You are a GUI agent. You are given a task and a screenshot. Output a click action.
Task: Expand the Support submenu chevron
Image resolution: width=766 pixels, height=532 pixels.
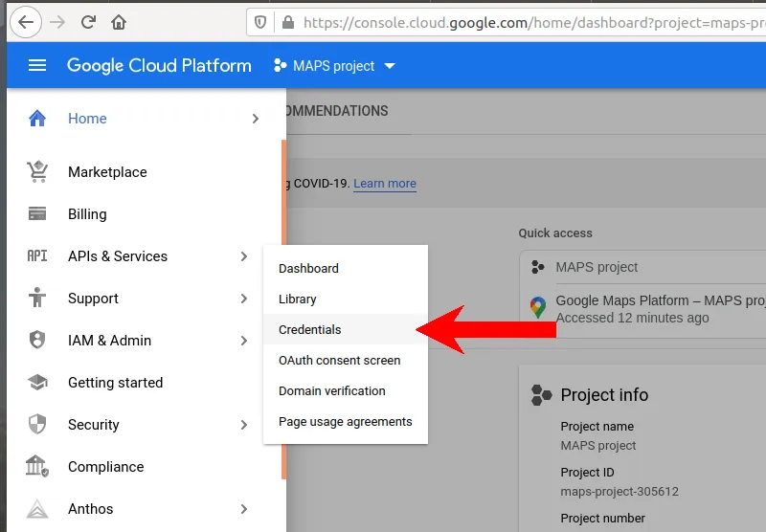click(244, 299)
